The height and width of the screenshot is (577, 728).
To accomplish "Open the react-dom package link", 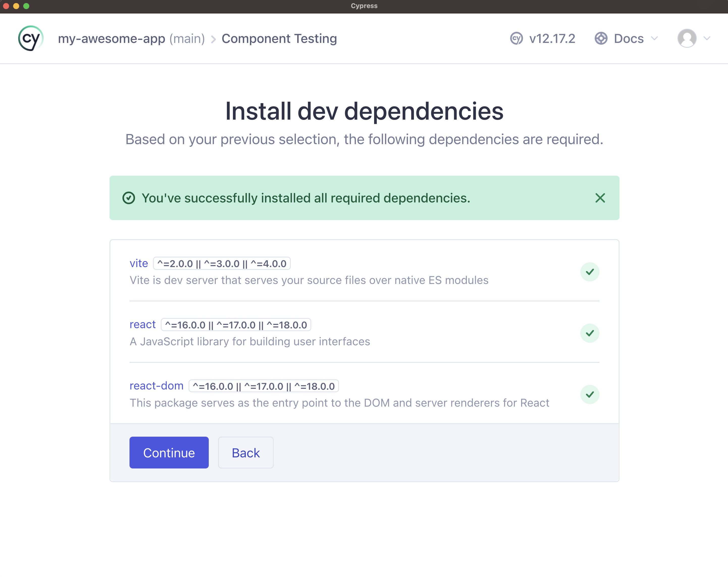I will tap(156, 386).
